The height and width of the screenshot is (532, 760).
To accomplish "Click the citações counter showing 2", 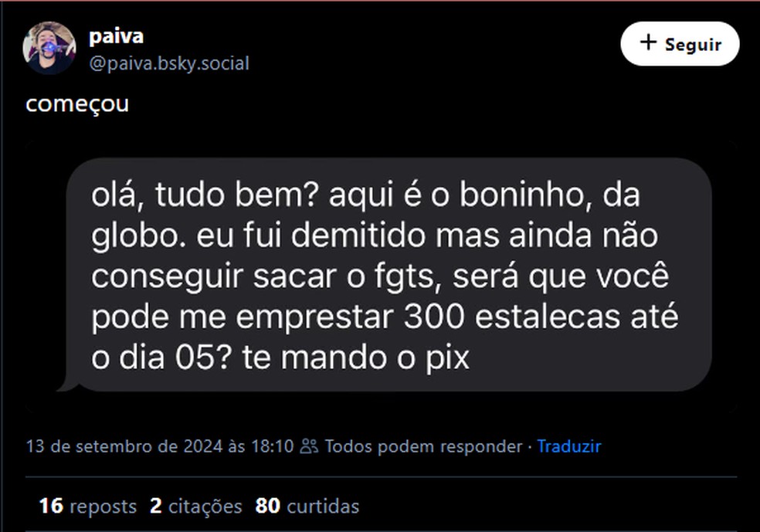I will [155, 507].
